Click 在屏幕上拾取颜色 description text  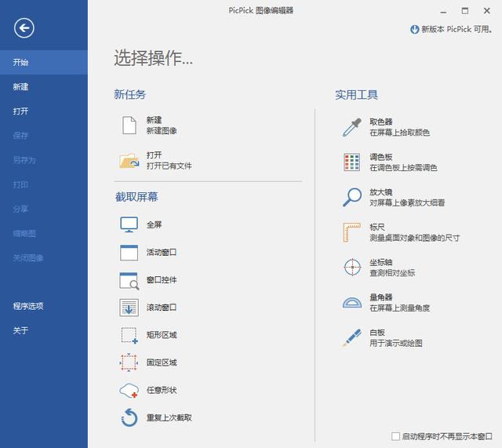[x=399, y=133]
